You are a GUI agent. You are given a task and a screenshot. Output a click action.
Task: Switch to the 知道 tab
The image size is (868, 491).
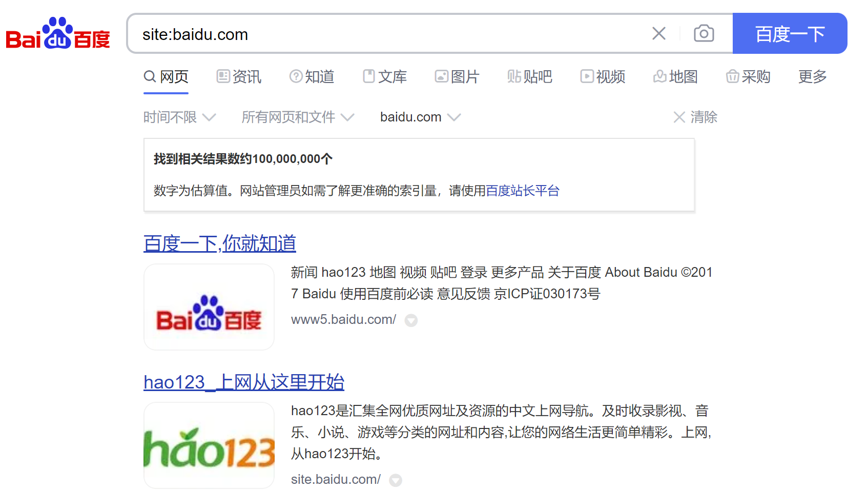click(x=312, y=77)
